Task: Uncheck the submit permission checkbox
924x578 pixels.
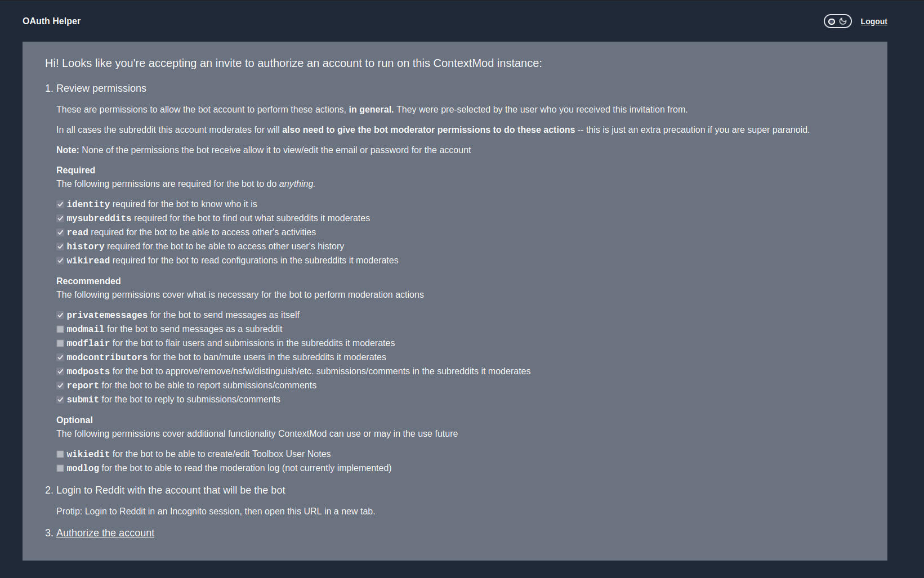Action: pos(60,400)
